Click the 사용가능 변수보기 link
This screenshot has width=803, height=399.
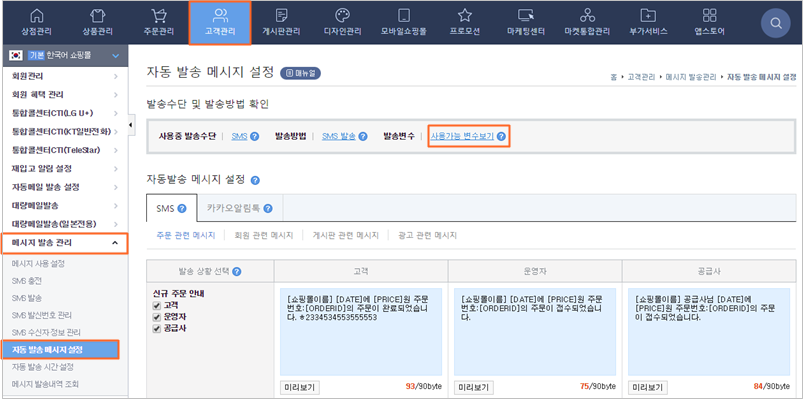(x=462, y=137)
